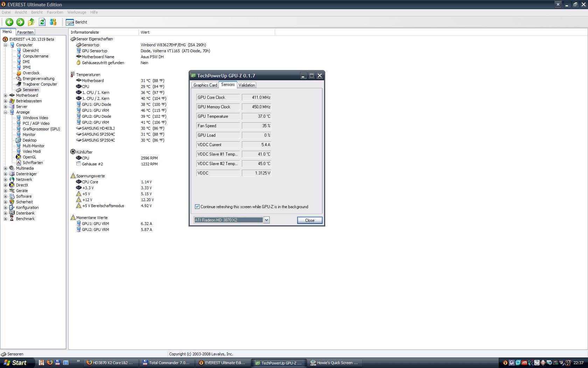Click the OpenGL icon in tree
This screenshot has height=368, width=588.
pos(19,157)
